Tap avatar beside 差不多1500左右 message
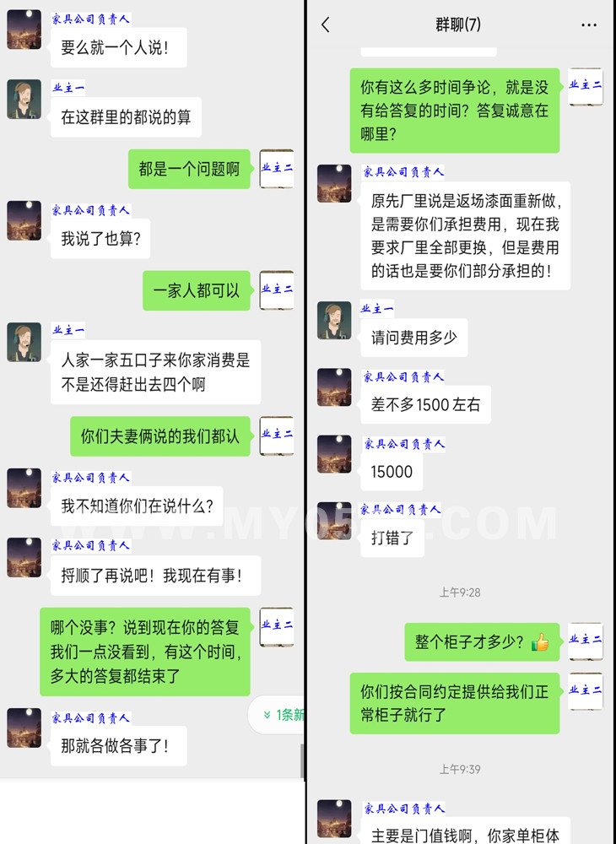 click(334, 387)
